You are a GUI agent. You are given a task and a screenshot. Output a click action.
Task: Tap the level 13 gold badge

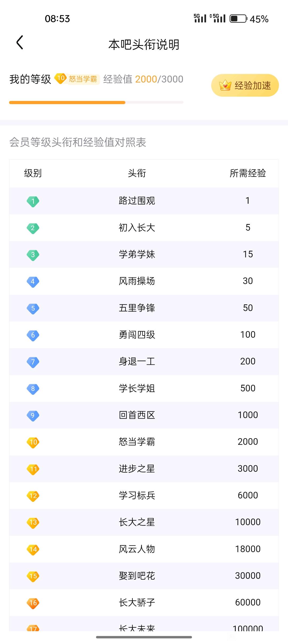pyautogui.click(x=33, y=523)
